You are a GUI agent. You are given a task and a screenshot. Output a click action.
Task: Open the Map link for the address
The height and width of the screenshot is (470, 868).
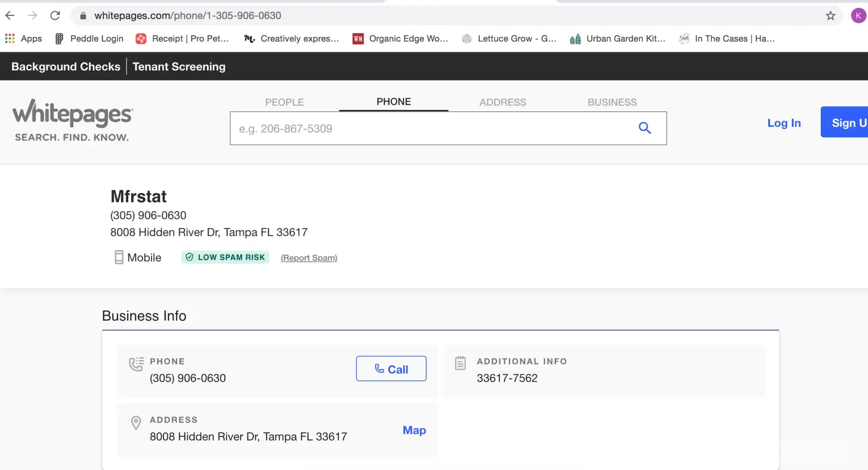414,430
